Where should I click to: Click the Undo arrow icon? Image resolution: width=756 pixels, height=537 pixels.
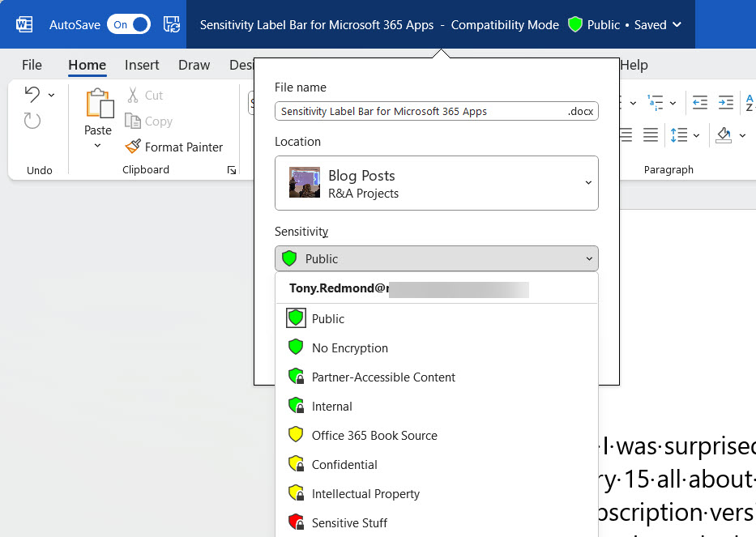coord(32,95)
